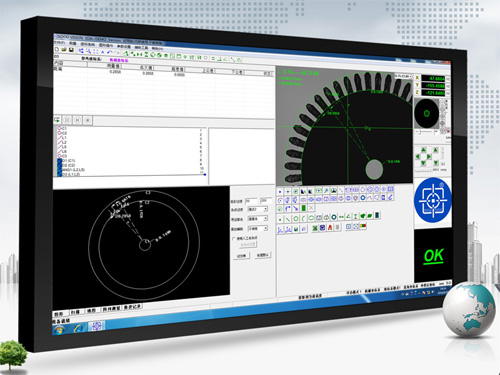Screen dimensions: 500x375
Task: Select the green angle measure tool icon
Action: [348, 216]
